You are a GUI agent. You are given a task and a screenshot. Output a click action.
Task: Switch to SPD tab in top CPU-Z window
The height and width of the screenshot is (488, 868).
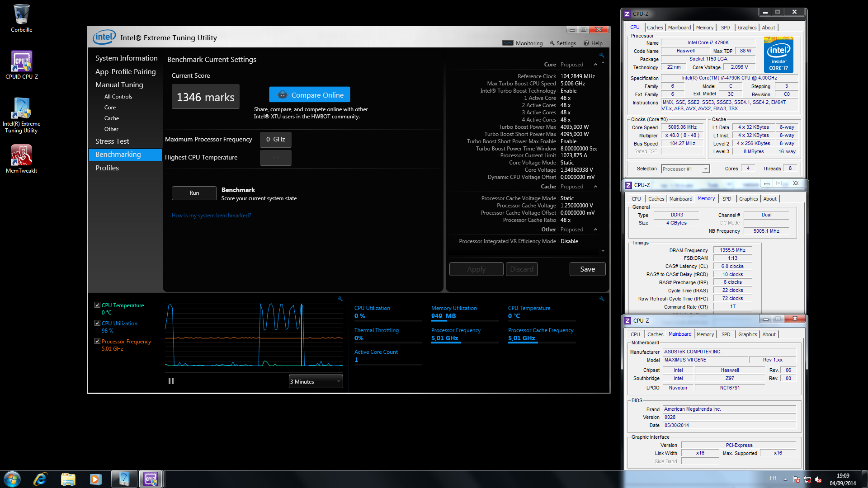[x=725, y=28]
